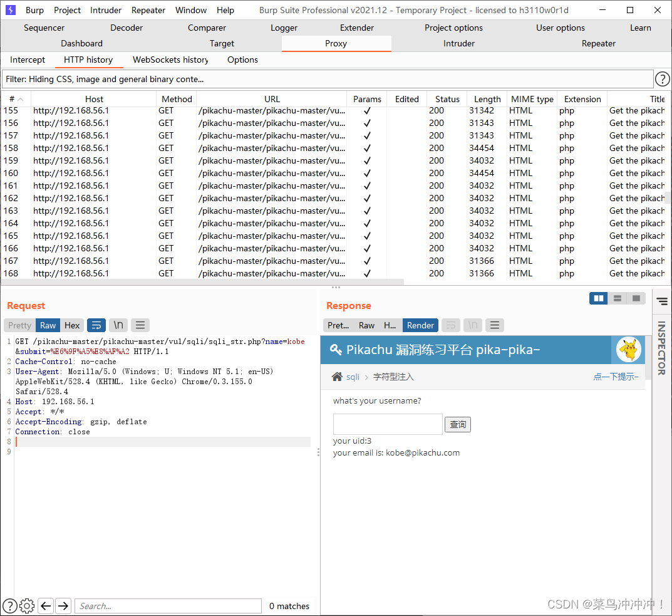Expand the Inspector panel lines icon
The height and width of the screenshot is (616, 672).
click(x=662, y=301)
